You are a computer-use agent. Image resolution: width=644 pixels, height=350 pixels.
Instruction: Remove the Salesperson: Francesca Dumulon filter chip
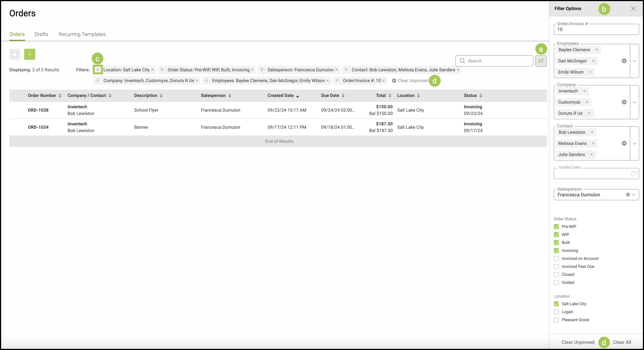point(336,70)
